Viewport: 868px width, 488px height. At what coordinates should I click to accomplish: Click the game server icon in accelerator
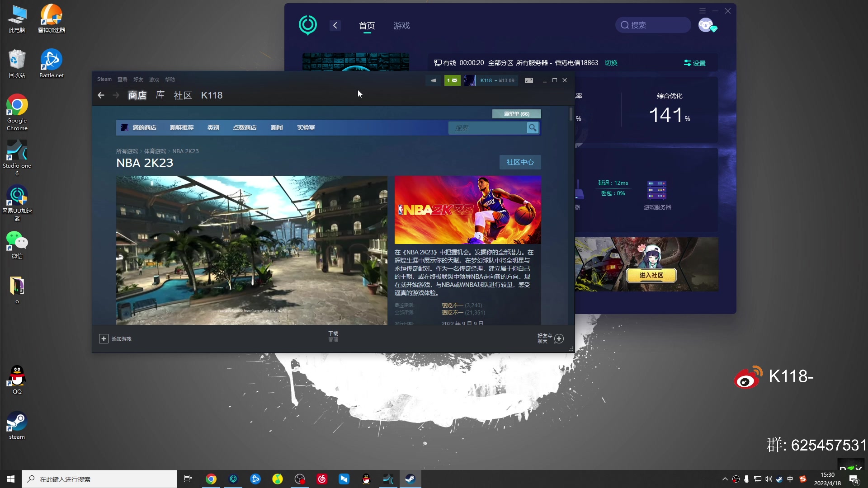657,190
